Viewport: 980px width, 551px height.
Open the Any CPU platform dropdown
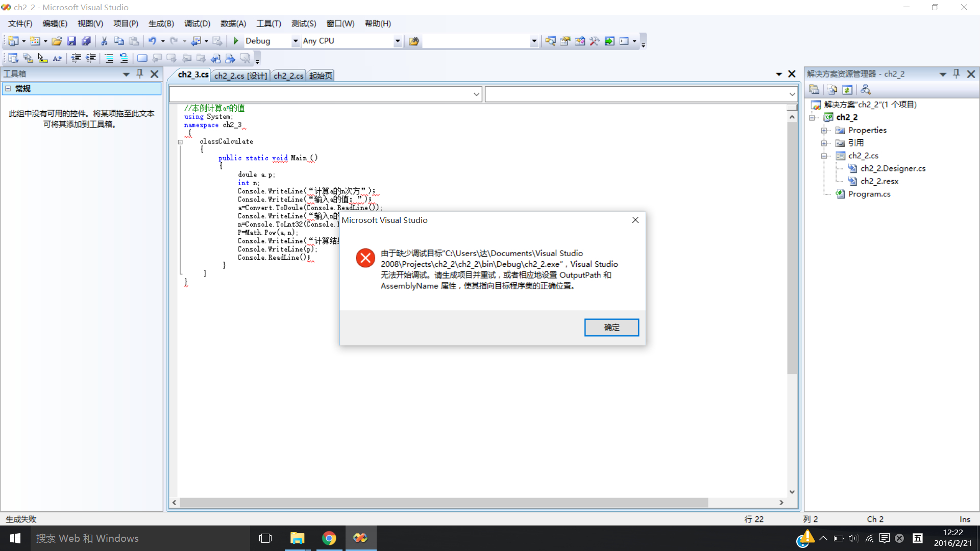pyautogui.click(x=397, y=41)
